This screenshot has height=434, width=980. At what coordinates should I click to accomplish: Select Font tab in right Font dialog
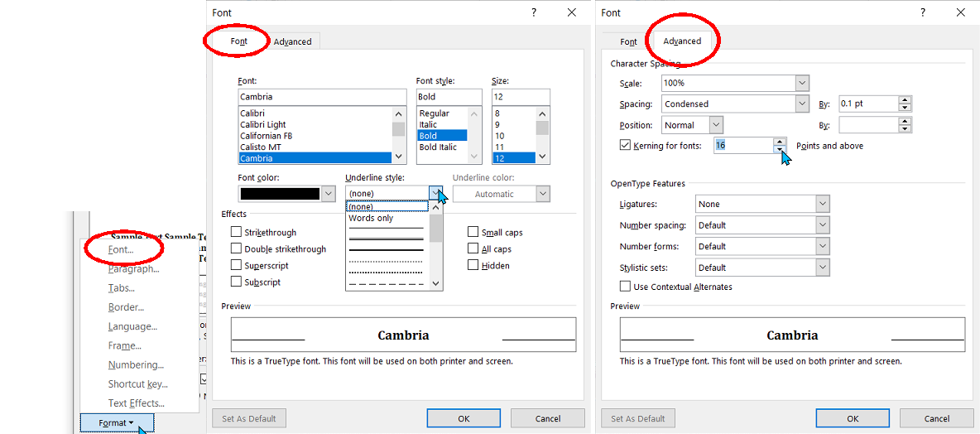(x=628, y=42)
